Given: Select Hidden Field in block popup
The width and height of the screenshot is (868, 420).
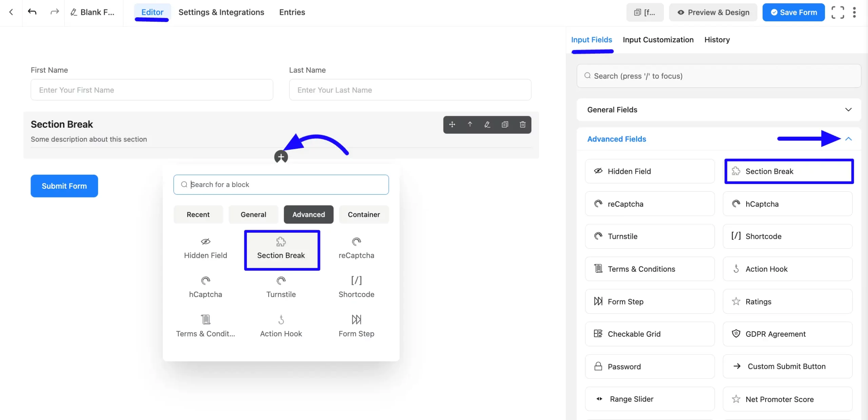Looking at the screenshot, I should coord(205,249).
